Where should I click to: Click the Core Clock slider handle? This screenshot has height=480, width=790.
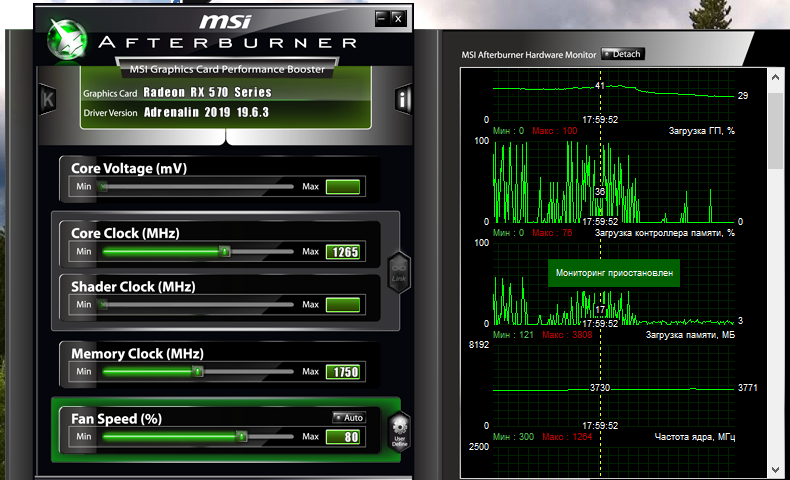tap(225, 251)
